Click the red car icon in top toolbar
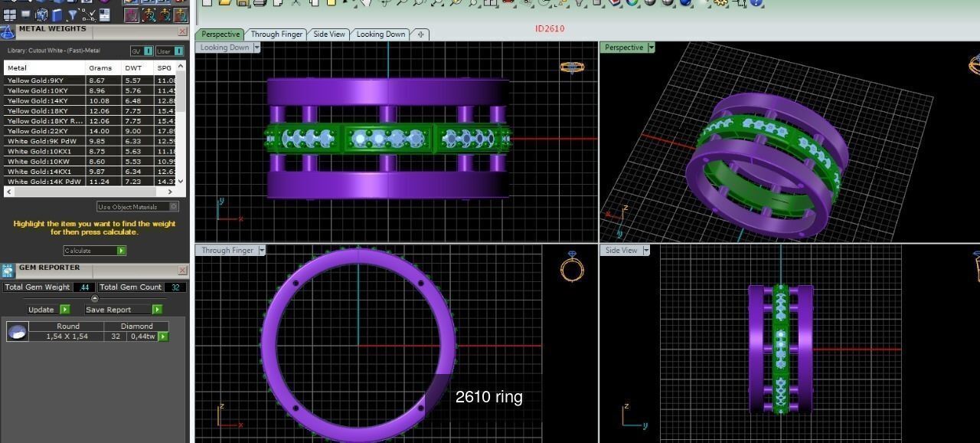The height and width of the screenshot is (443, 980). coord(508,3)
